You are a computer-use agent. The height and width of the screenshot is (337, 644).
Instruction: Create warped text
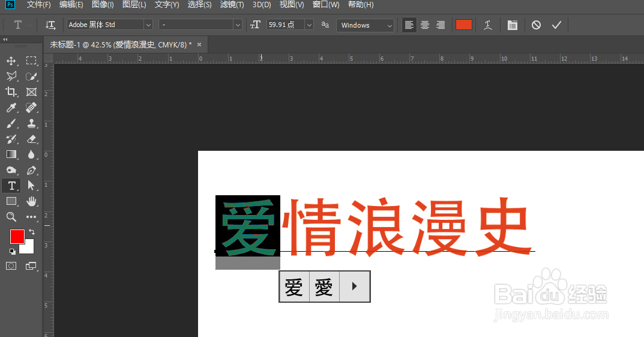(488, 25)
